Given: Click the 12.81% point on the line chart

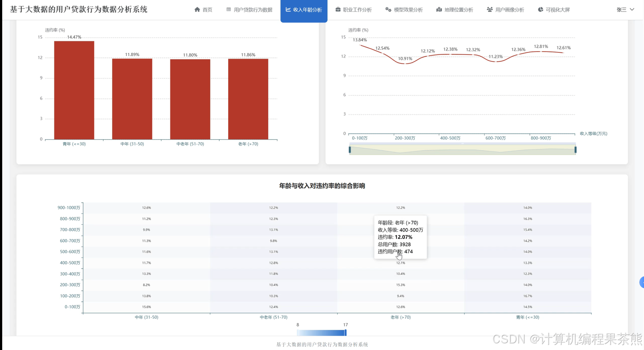Looking at the screenshot, I should tap(541, 52).
